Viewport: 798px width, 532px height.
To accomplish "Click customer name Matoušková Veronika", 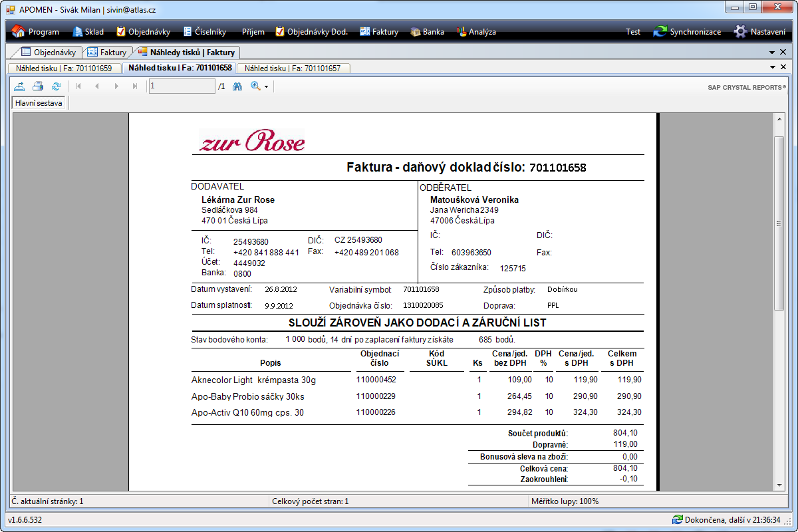I will coord(474,199).
